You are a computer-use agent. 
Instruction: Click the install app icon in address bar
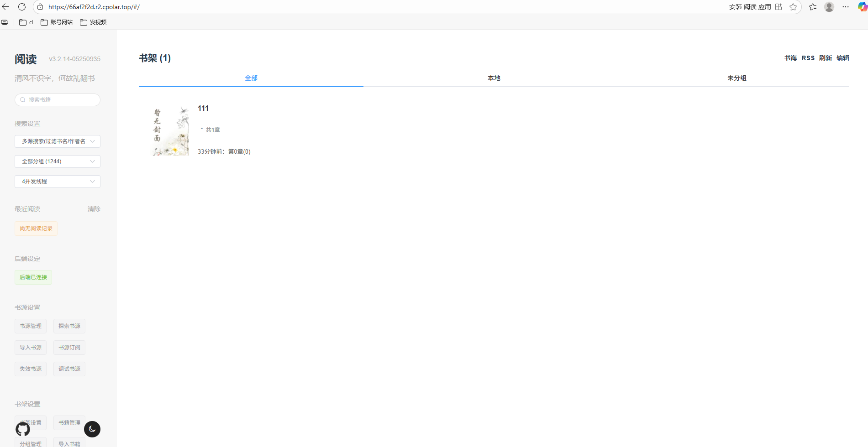tap(779, 7)
